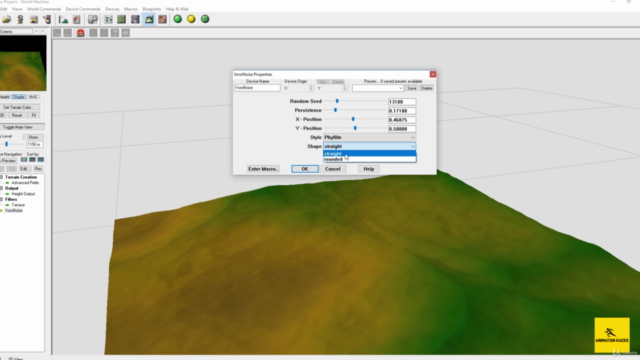The width and height of the screenshot is (640, 360).
Task: Open the Macros menu
Action: 131,9
